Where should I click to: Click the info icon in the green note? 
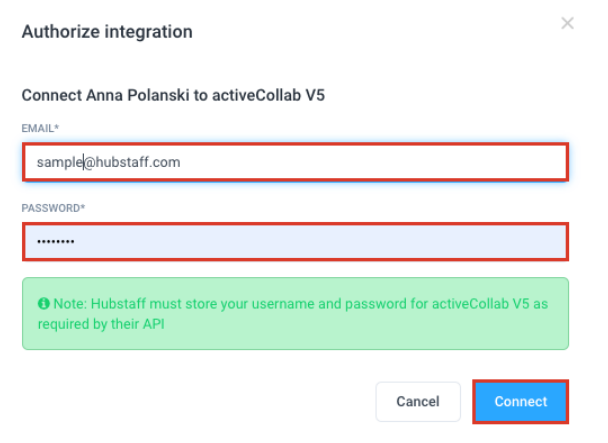click(x=44, y=304)
